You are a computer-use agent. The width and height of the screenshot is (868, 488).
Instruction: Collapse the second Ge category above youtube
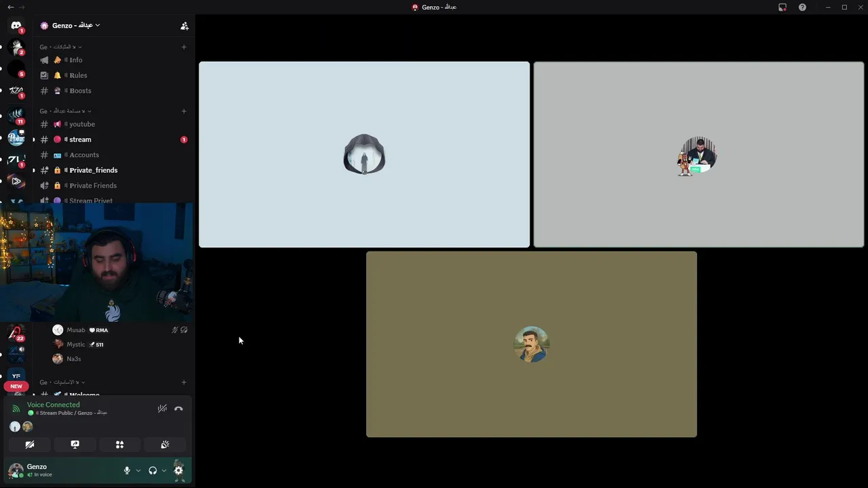click(65, 111)
